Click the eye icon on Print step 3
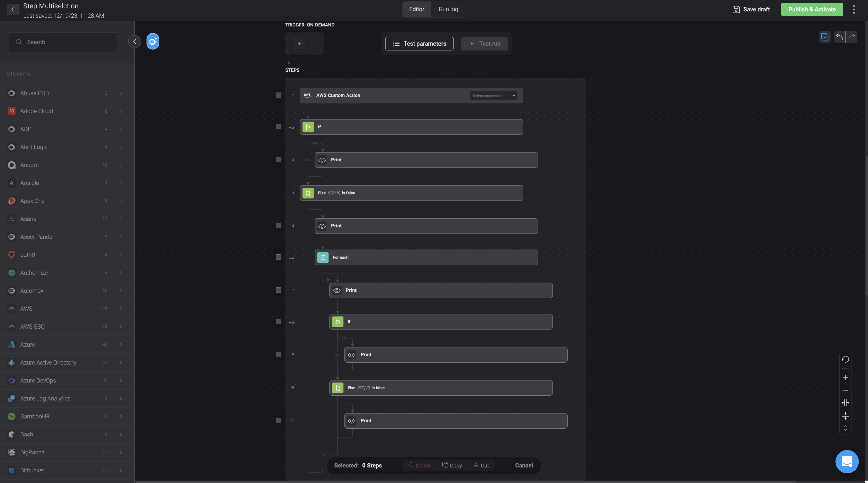868x483 pixels. tap(322, 160)
